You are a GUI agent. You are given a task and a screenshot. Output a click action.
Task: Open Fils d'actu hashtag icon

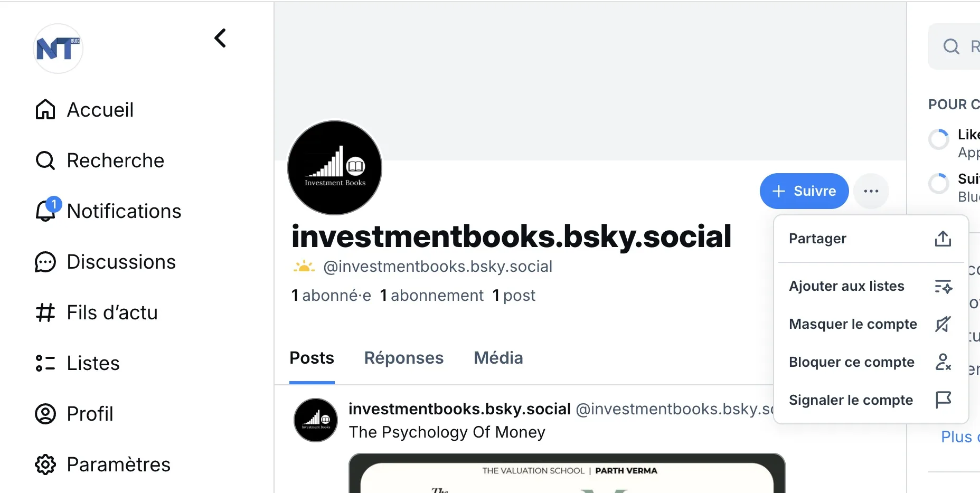(45, 312)
